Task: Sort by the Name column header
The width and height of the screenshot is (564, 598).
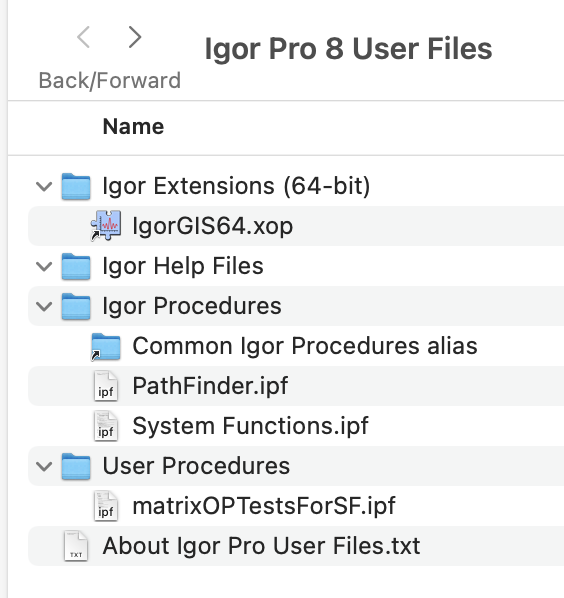Action: click(133, 126)
